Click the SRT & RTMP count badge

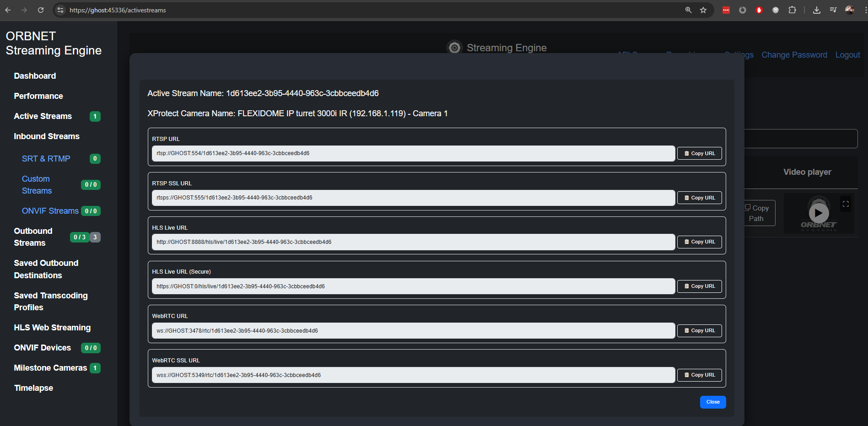coord(95,159)
